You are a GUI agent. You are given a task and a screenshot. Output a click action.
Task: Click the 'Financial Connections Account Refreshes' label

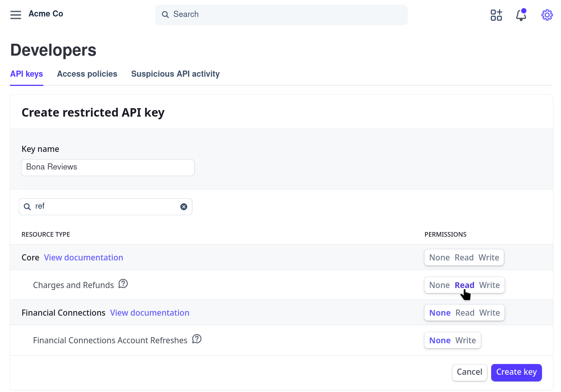110,340
